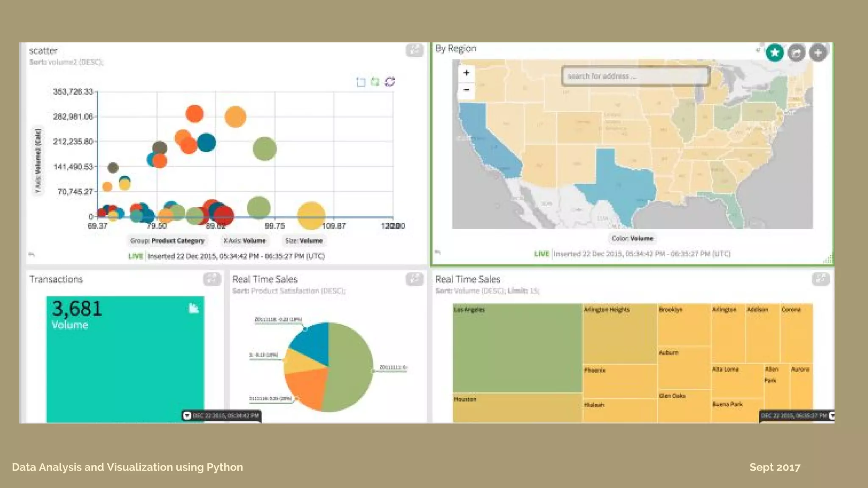This screenshot has width=868, height=488.
Task: Click the Sort: volume2 (DESC) text
Action: [67, 62]
